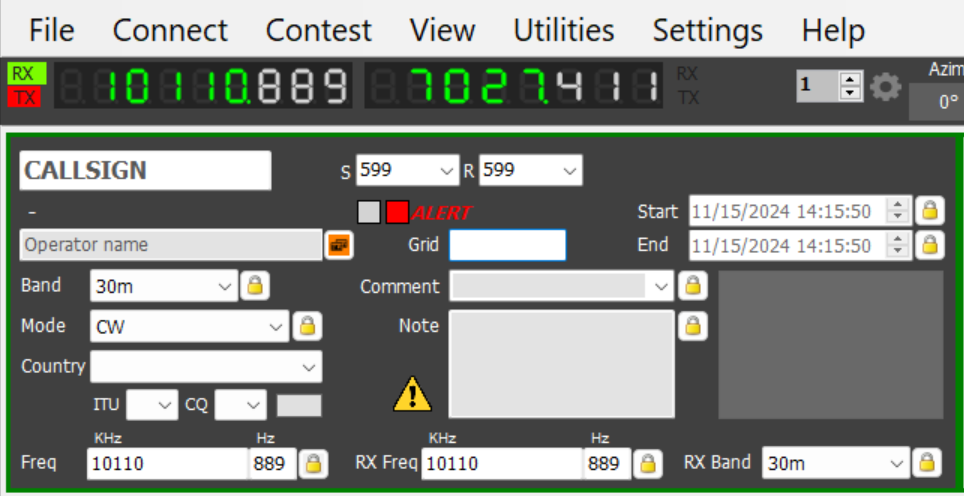964x496 pixels.
Task: Click the dark gray panel right of Comment
Action: (831, 345)
